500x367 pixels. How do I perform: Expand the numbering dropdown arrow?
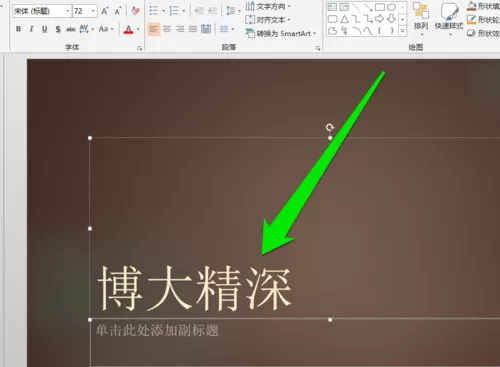pos(184,11)
